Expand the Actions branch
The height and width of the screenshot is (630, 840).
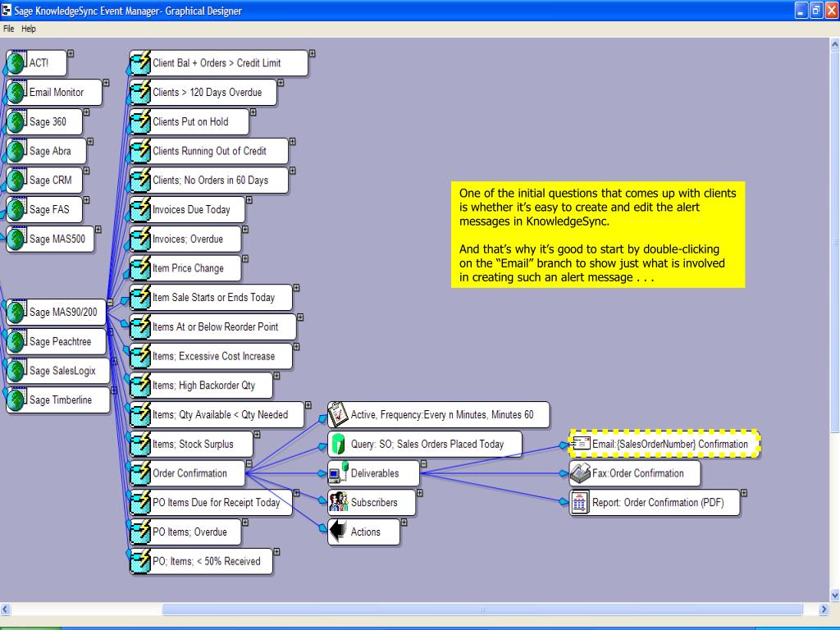(x=404, y=522)
